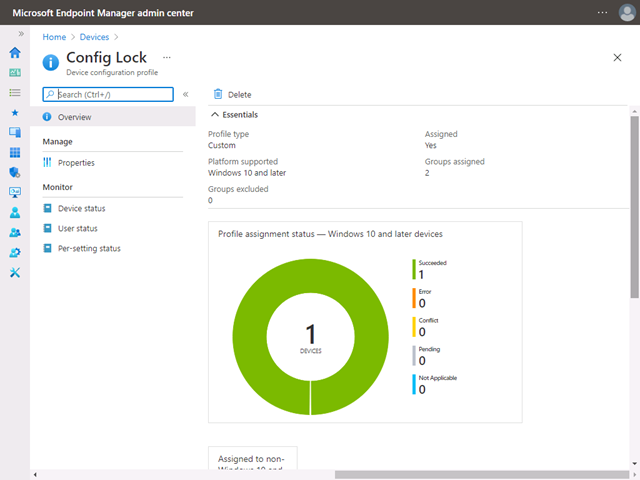Image resolution: width=640 pixels, height=480 pixels.
Task: Open Per-setting status report
Action: click(x=88, y=248)
